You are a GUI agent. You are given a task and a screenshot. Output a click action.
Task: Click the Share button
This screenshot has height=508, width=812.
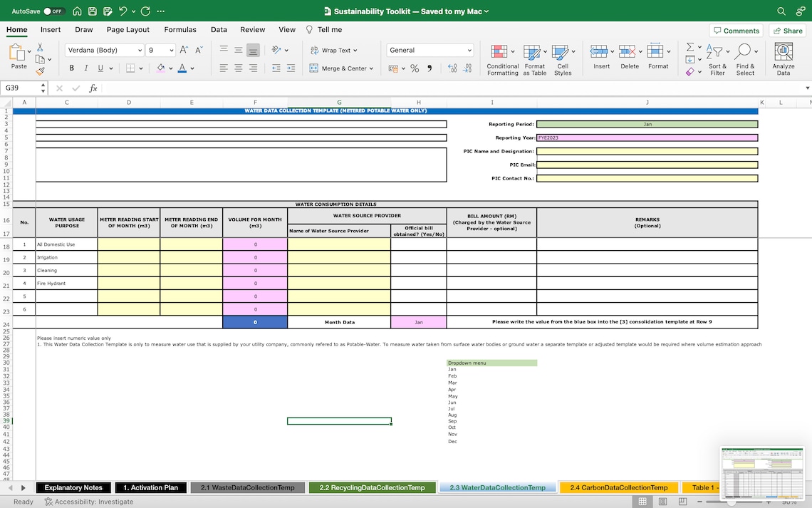tap(786, 30)
